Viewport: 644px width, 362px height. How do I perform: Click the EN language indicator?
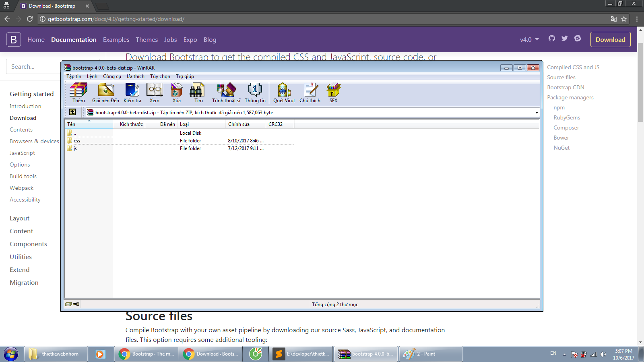point(553,353)
